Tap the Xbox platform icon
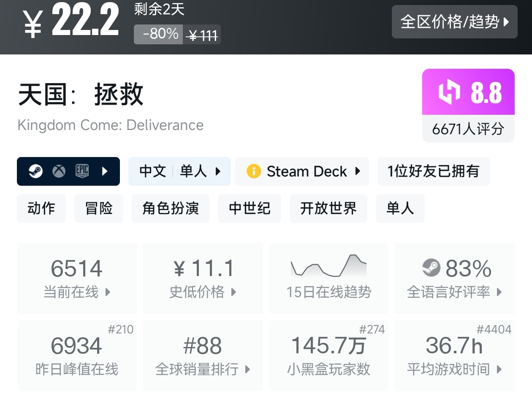Screen dimensions: 532x393 click(x=59, y=171)
